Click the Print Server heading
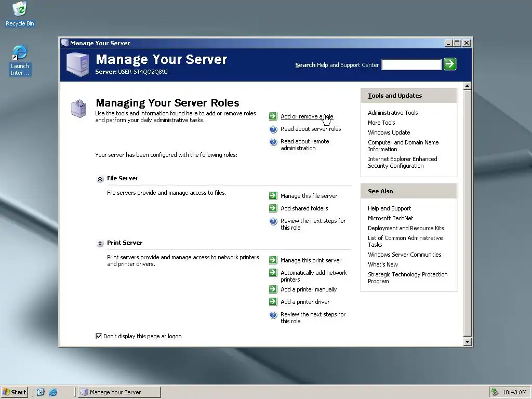The height and width of the screenshot is (399, 532). (125, 243)
